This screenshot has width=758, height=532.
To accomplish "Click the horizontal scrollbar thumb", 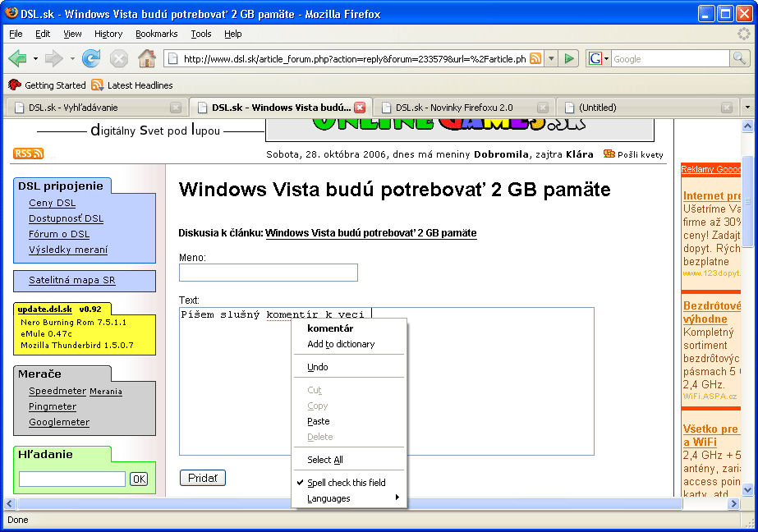I will click(350, 503).
